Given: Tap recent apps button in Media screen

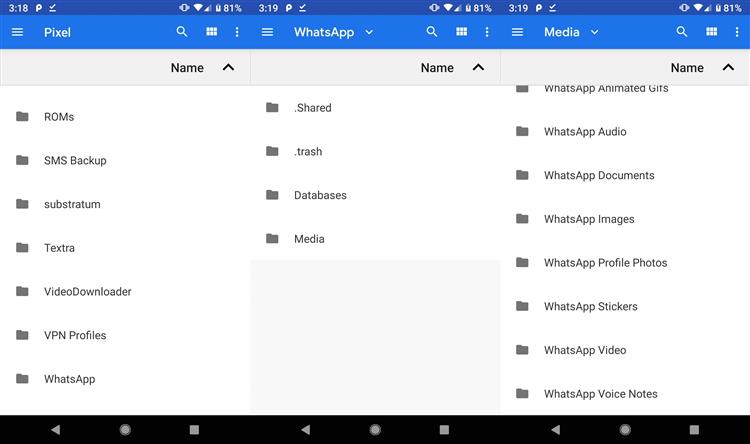Looking at the screenshot, I should coord(694,430).
